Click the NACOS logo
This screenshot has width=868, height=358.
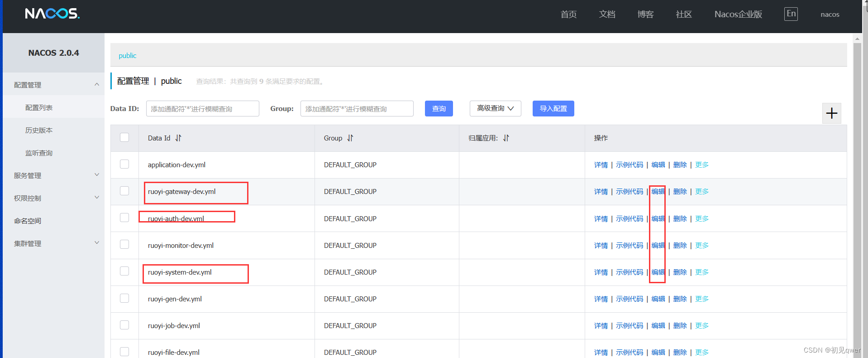tap(52, 14)
